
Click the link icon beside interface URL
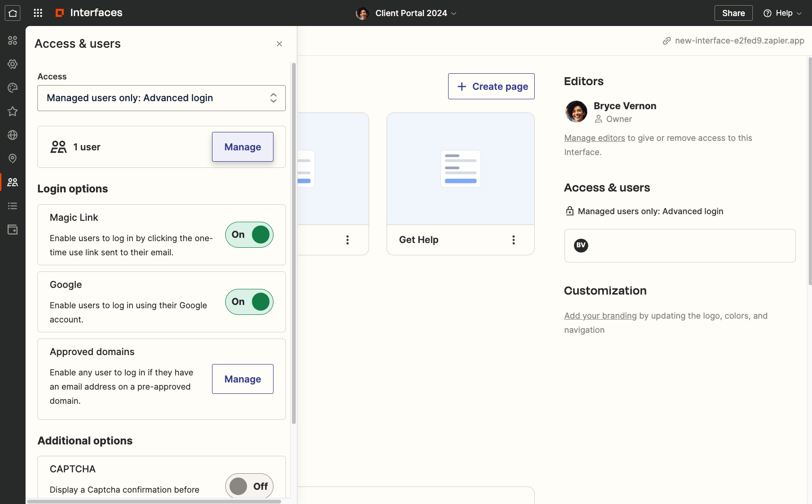667,41
